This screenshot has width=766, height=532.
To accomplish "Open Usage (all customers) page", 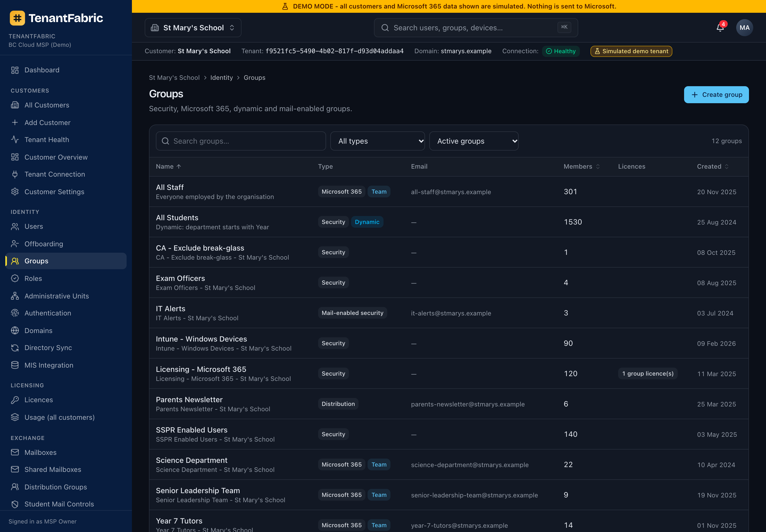I will pos(66,417).
